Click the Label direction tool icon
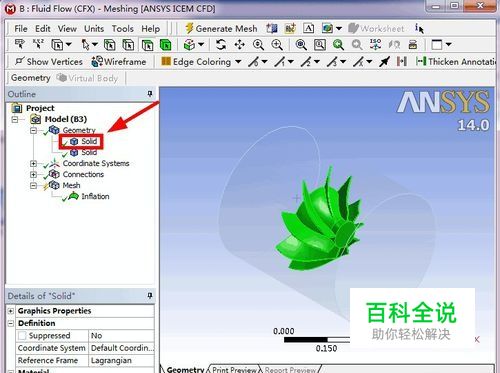This screenshot has height=373, width=500. click(20, 44)
